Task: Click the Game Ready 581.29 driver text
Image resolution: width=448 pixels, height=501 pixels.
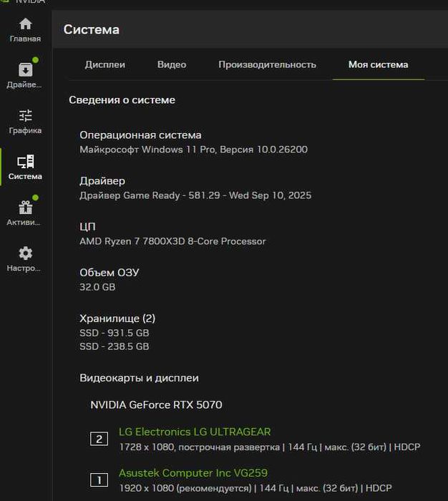Action: [x=195, y=195]
